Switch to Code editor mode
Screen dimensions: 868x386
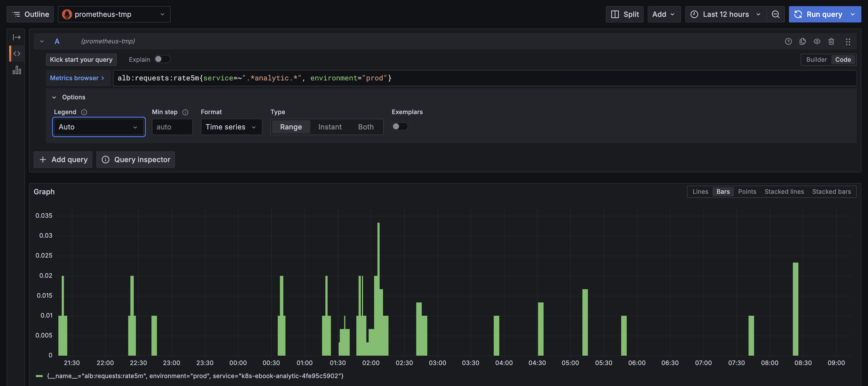pyautogui.click(x=843, y=59)
